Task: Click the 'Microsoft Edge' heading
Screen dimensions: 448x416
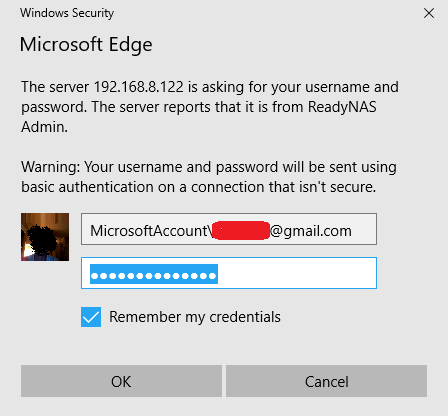Action: [x=86, y=45]
